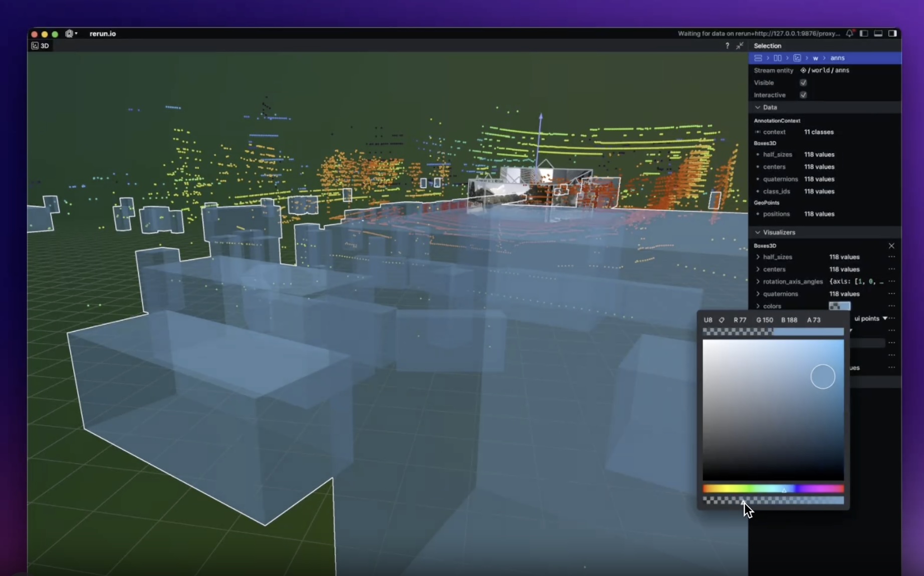Disable the Interactive checkbox

(803, 95)
